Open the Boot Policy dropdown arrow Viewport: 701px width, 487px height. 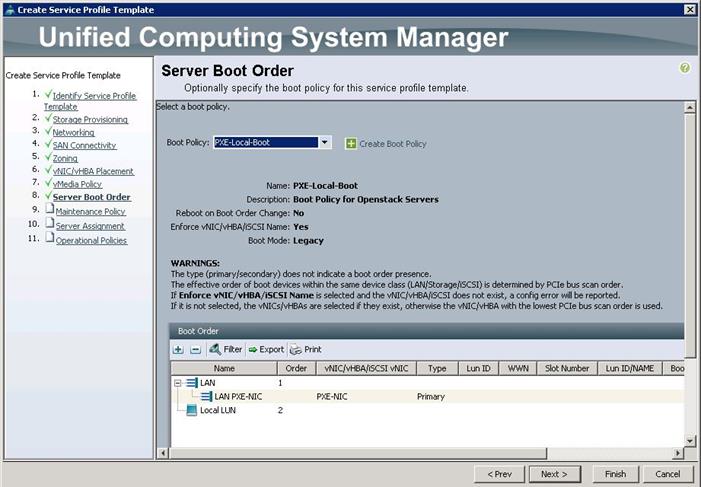click(325, 143)
